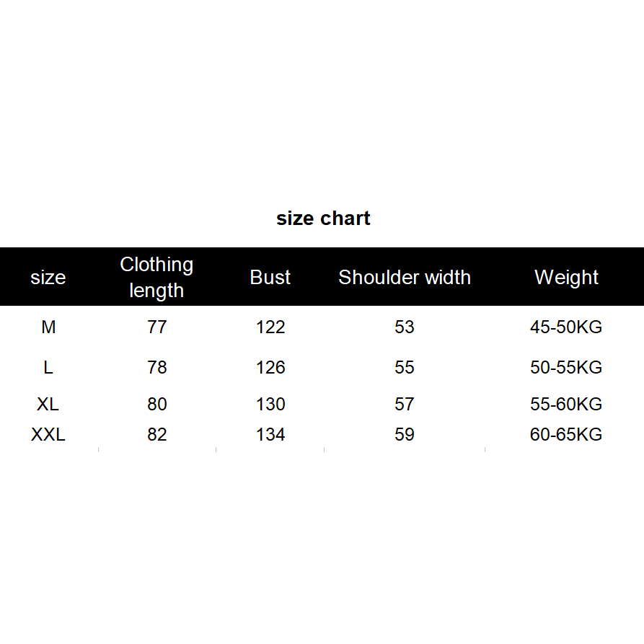Image resolution: width=644 pixels, height=644 pixels.
Task: Select clothing length value 82
Action: (156, 435)
